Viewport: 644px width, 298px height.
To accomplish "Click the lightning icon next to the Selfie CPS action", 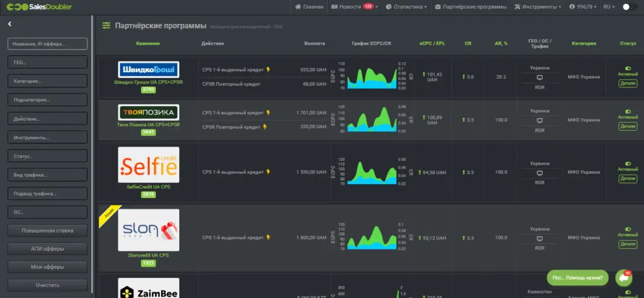I will click(x=269, y=172).
